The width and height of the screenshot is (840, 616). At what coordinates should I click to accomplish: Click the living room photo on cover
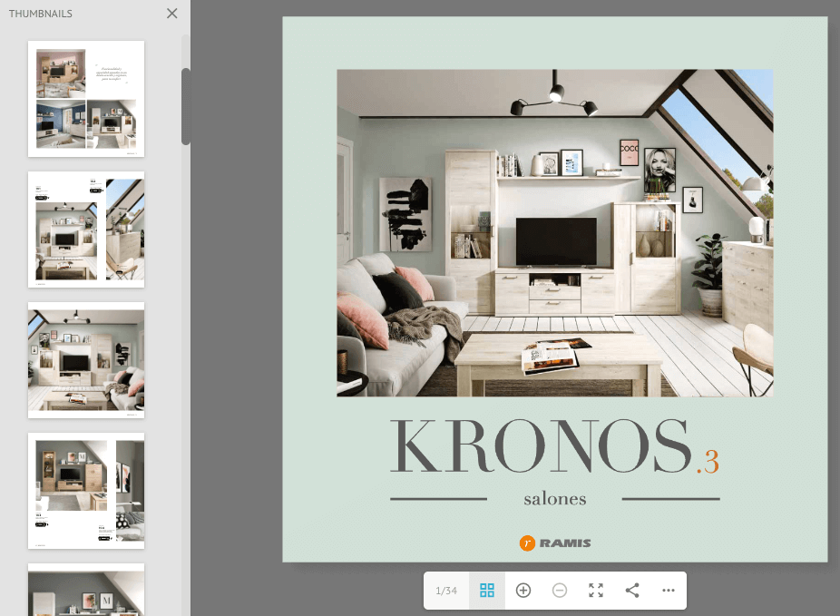click(x=555, y=233)
